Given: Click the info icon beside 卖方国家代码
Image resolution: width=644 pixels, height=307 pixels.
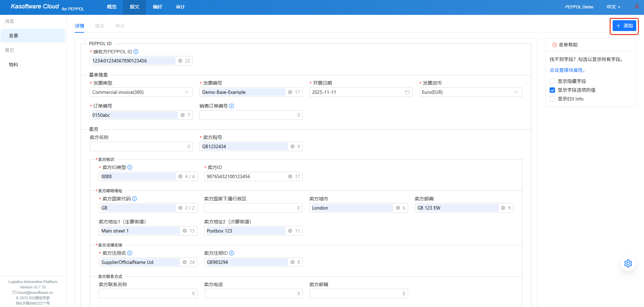Looking at the screenshot, I should 134,199.
